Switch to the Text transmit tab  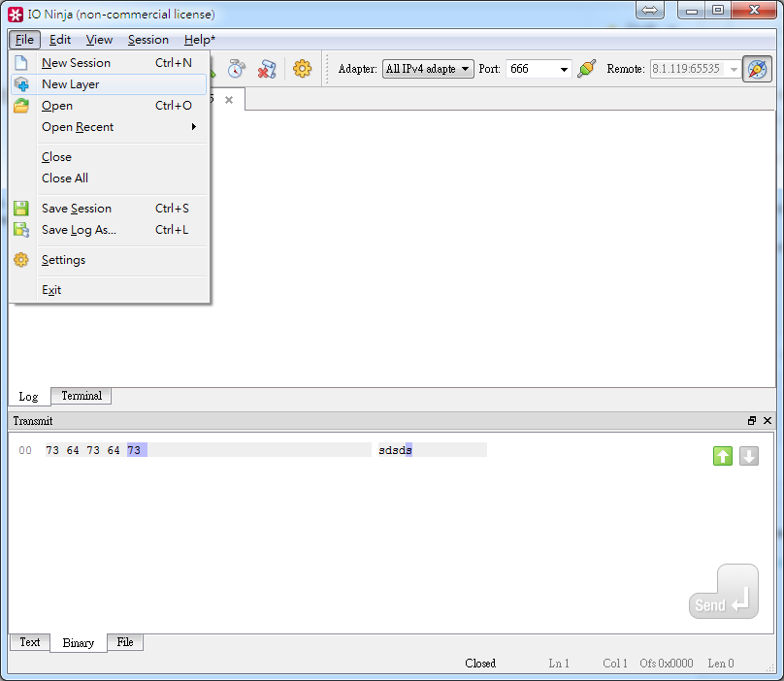tap(29, 642)
